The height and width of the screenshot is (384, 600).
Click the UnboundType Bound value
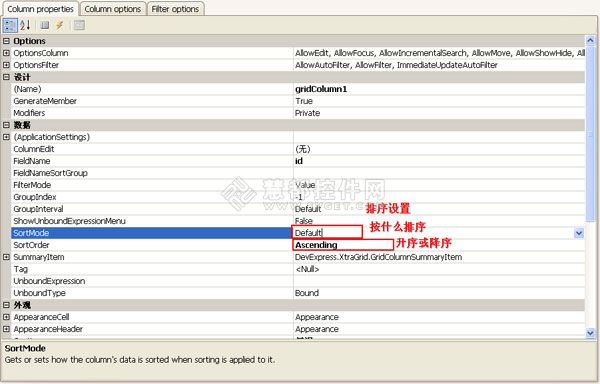click(x=307, y=293)
